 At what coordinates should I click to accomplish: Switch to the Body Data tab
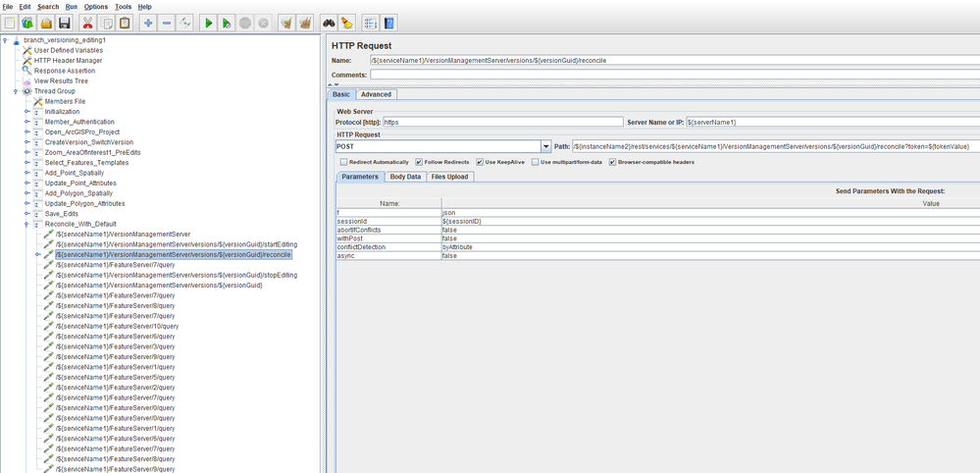[405, 177]
